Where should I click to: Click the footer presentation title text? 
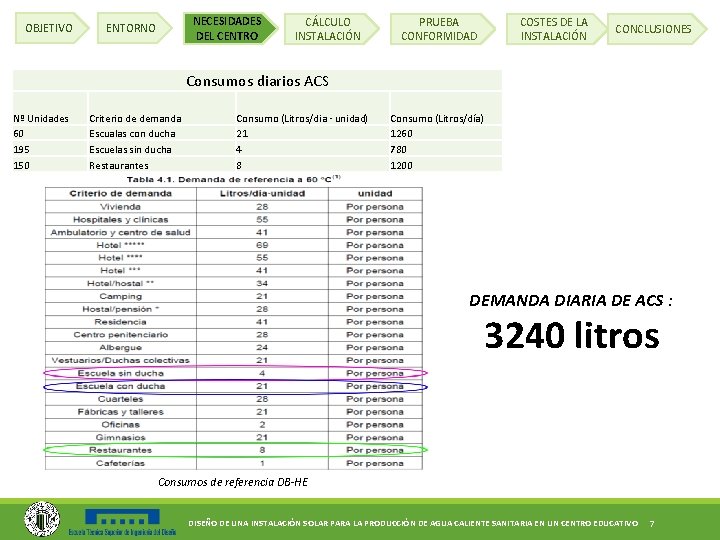coord(413,523)
